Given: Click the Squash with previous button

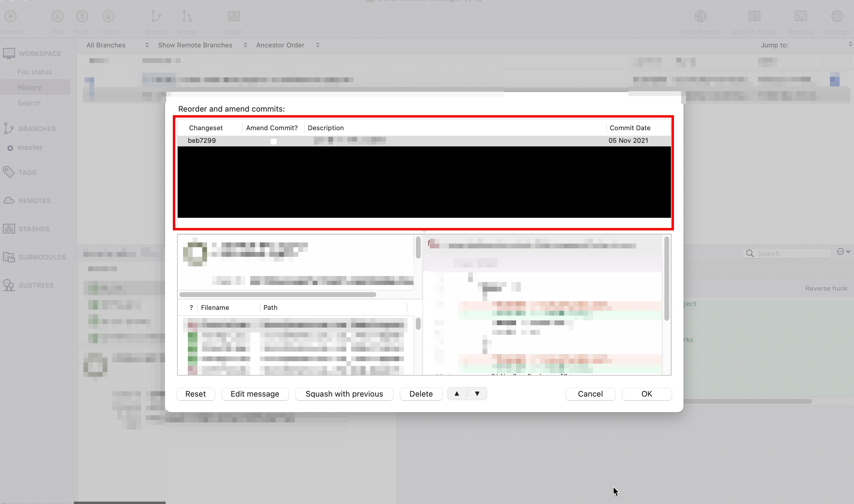Looking at the screenshot, I should point(344,394).
